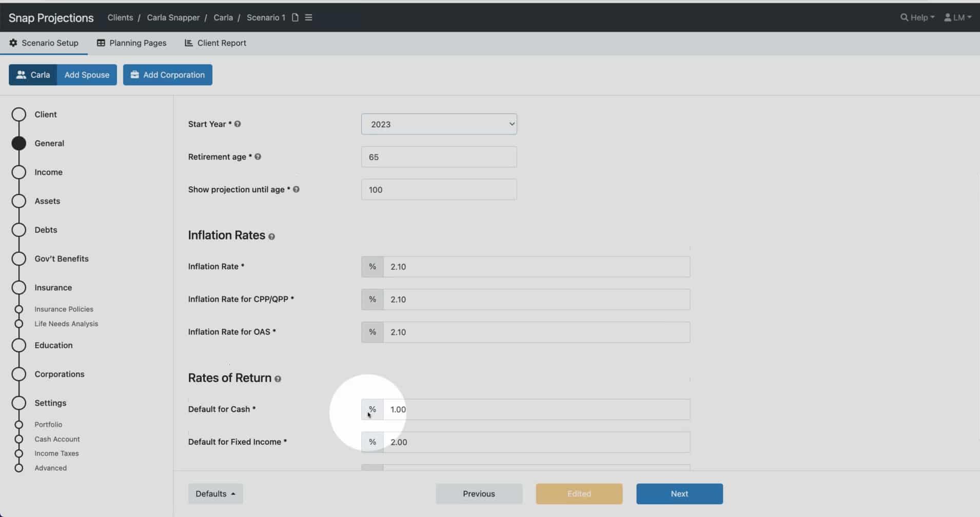This screenshot has width=980, height=517.
Task: Click the Inflation Rate input field
Action: click(536, 267)
